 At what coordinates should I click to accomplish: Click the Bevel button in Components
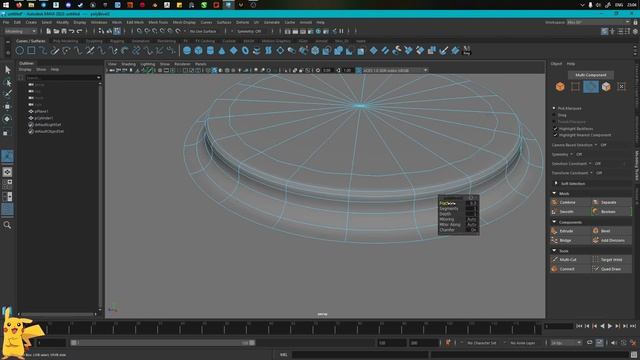tap(611, 231)
